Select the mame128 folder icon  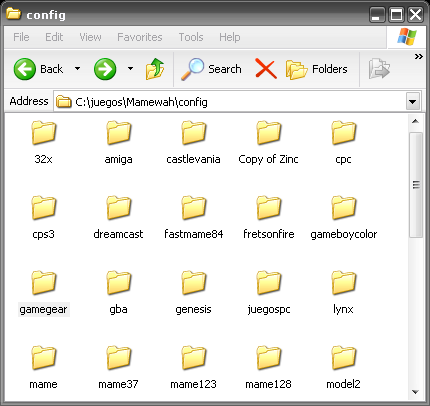coord(269,358)
